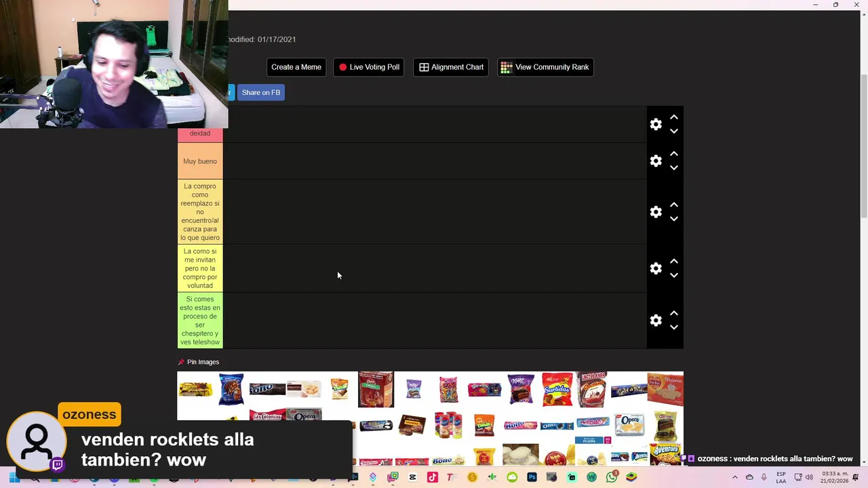The height and width of the screenshot is (488, 868).
Task: Open TikTok from the taskbar
Action: pyautogui.click(x=432, y=477)
